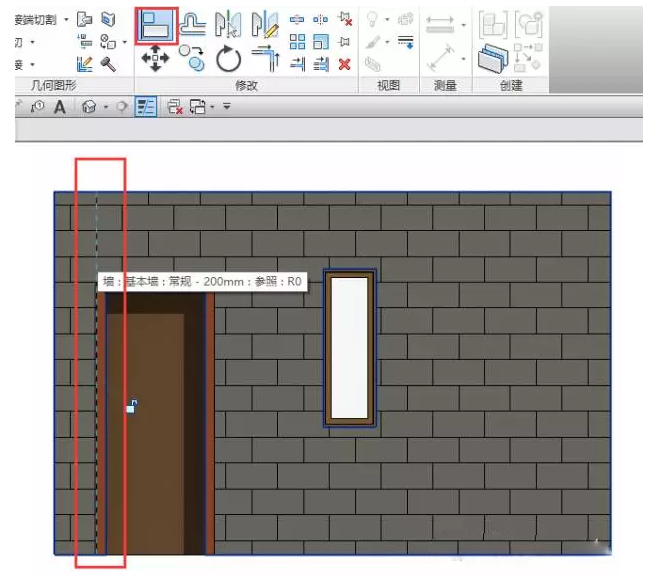
Task: Click the Mirror - Pick Axis tool
Action: [x=228, y=24]
